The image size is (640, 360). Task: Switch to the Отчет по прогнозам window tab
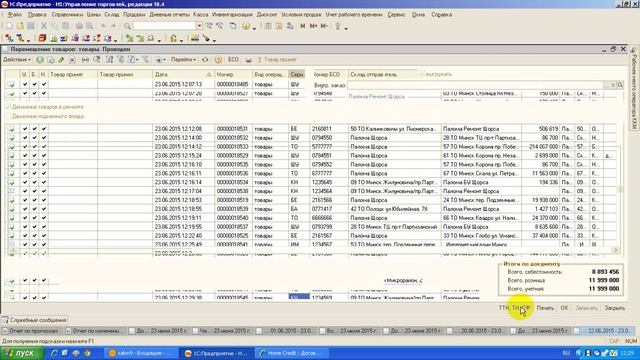[32, 331]
